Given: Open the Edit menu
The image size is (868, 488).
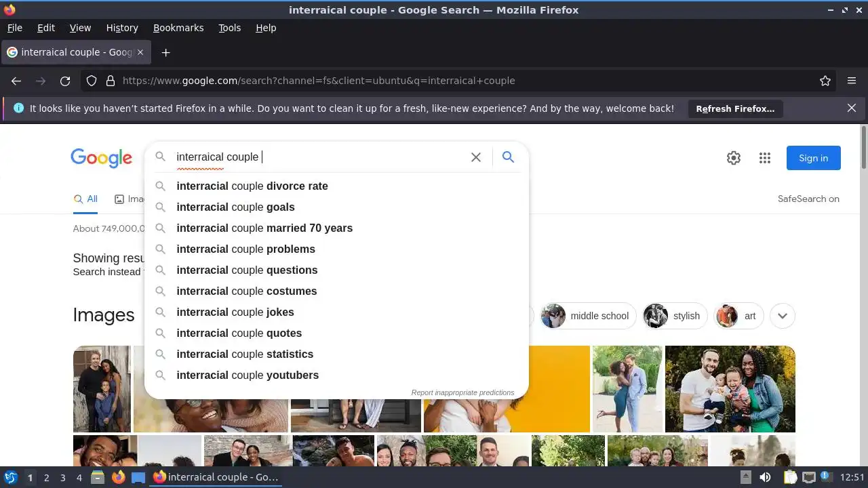Looking at the screenshot, I should [46, 28].
